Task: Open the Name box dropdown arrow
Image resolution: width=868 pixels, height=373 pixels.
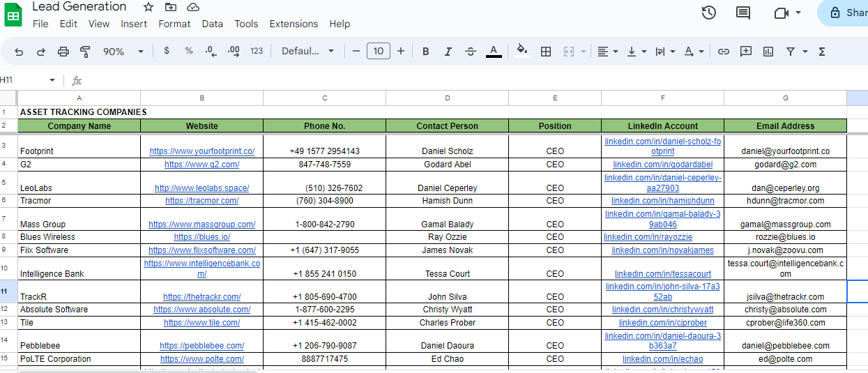Action: point(52,80)
